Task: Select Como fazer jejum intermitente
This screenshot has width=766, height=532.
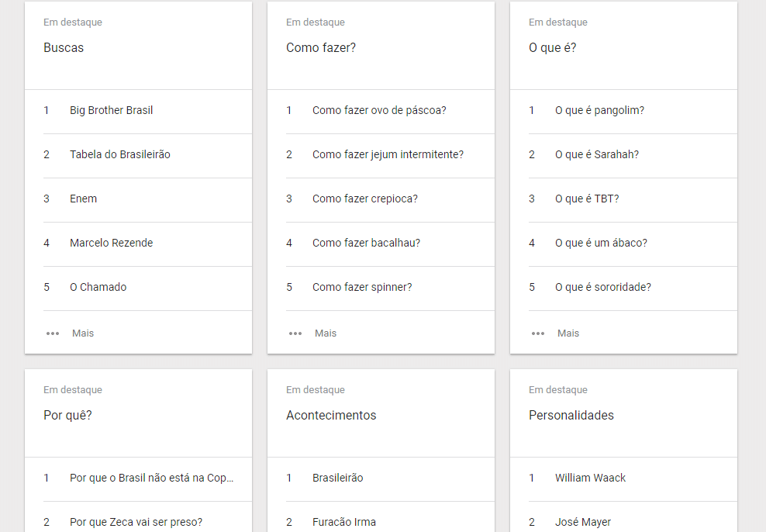Action: coord(388,154)
